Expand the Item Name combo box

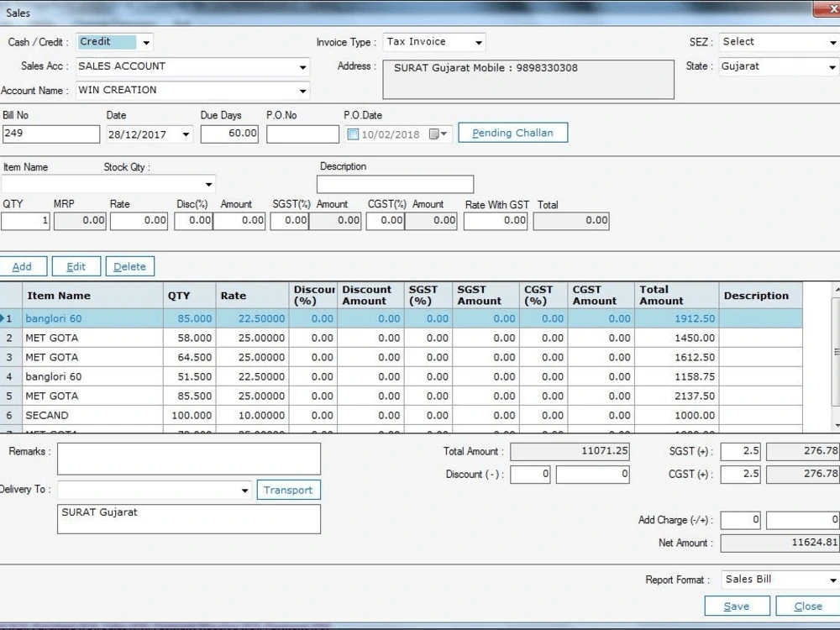[208, 184]
